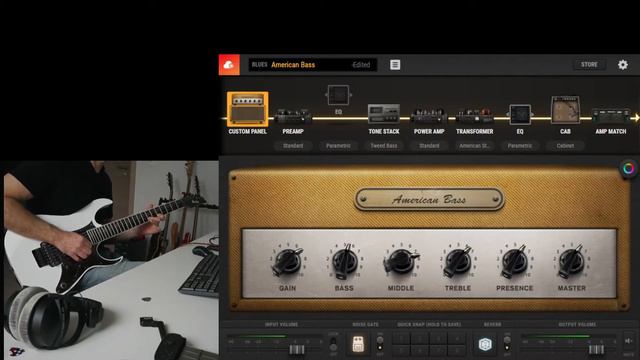The image size is (640, 360).
Task: Toggle the Reverb on/off switch
Action: (507, 343)
